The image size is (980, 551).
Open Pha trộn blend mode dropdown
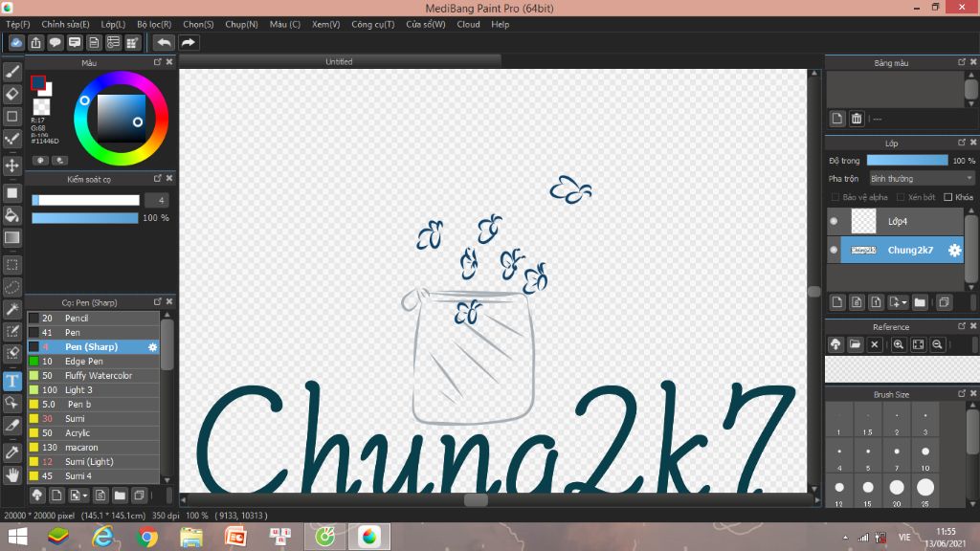922,179
